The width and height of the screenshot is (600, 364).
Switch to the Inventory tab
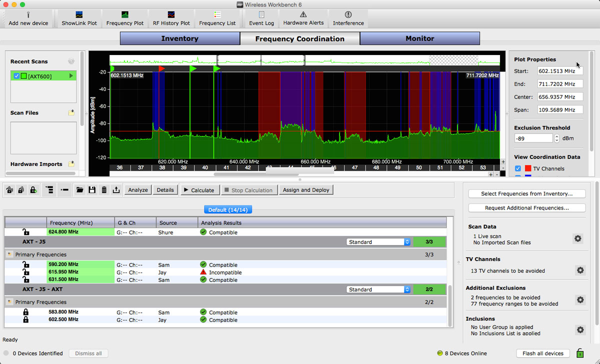179,38
